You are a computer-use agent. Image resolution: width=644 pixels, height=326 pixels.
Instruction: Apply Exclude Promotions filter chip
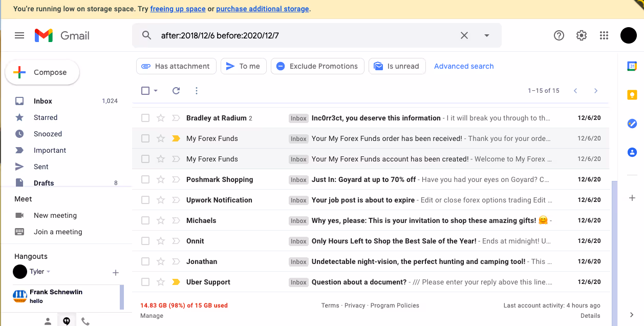317,66
